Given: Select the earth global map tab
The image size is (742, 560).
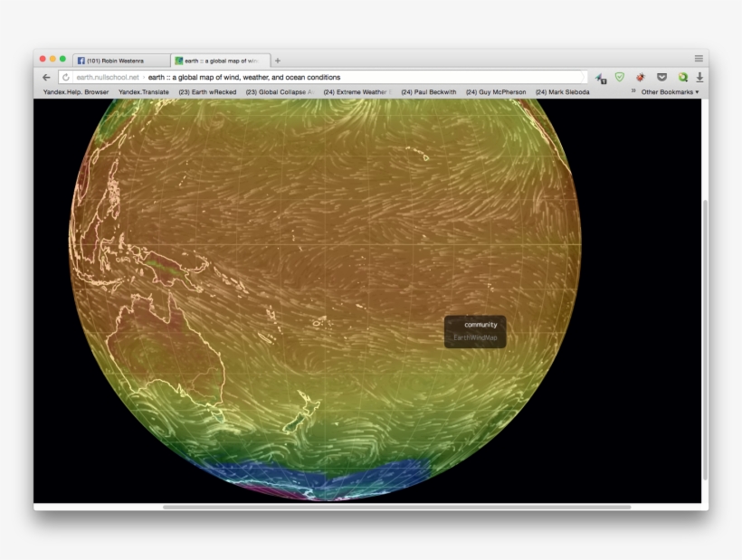Looking at the screenshot, I should tap(220, 61).
